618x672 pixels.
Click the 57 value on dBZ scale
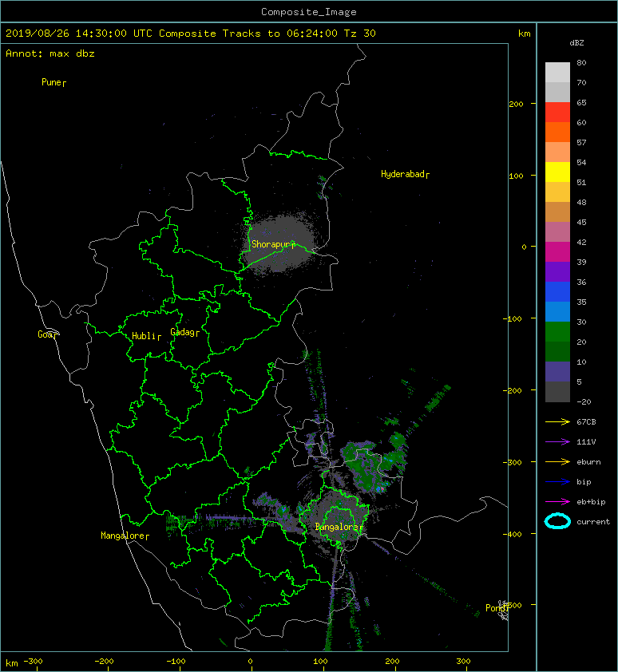(x=581, y=142)
